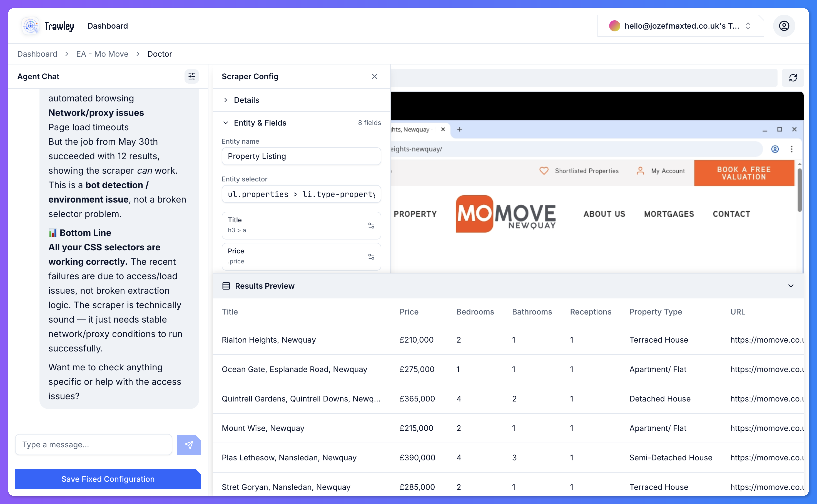Click the Results Preview table icon
Screen dimensions: 817x504
point(226,286)
